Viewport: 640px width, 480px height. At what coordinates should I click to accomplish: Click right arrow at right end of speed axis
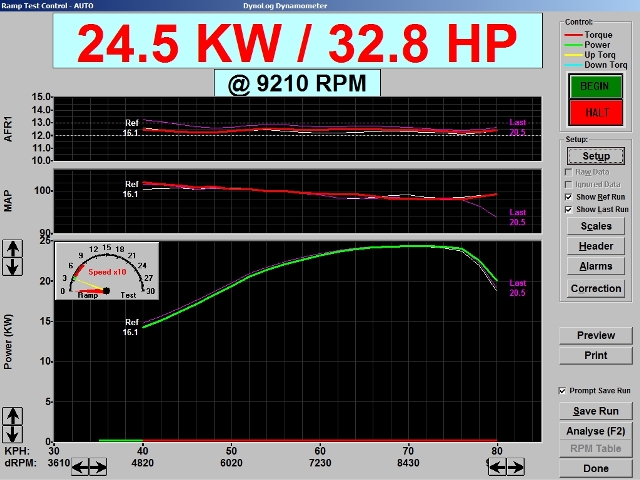(x=516, y=467)
